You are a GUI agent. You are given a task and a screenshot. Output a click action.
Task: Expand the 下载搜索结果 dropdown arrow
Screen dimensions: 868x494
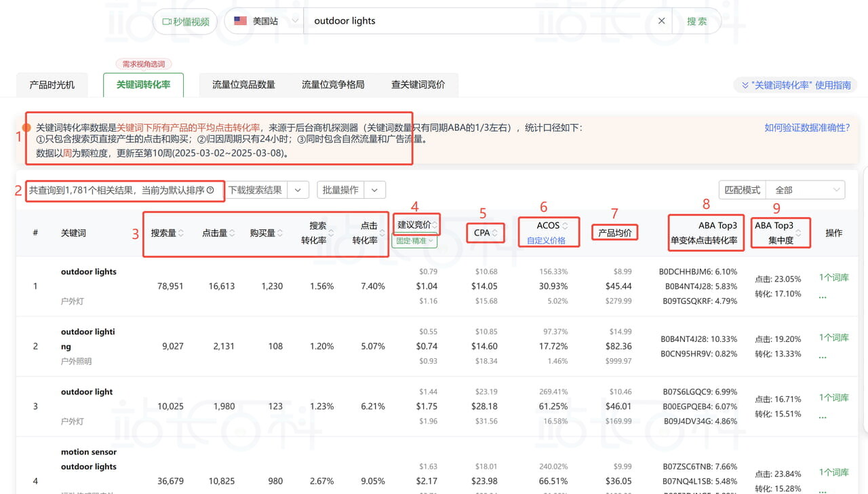click(298, 190)
